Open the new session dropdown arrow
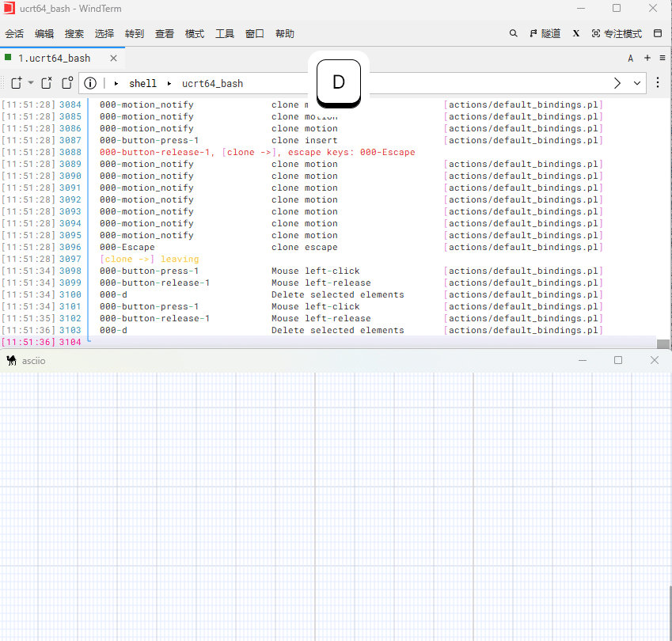Image resolution: width=672 pixels, height=641 pixels. 31,83
